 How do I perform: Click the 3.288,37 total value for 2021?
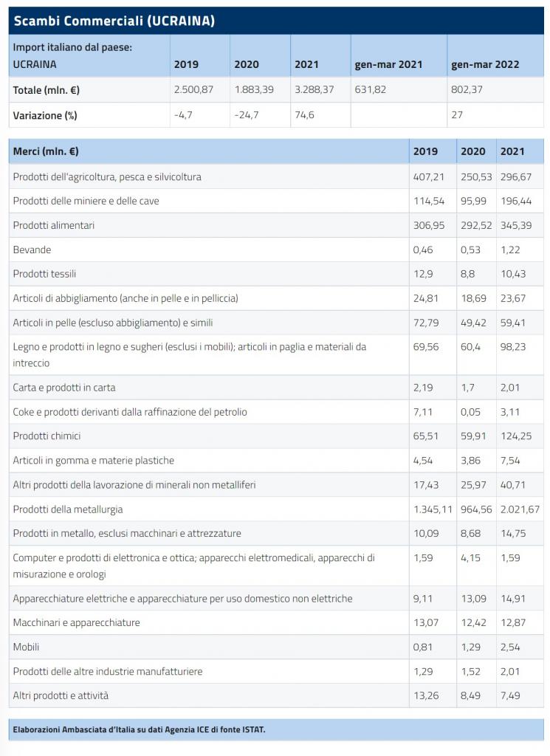coord(314,90)
